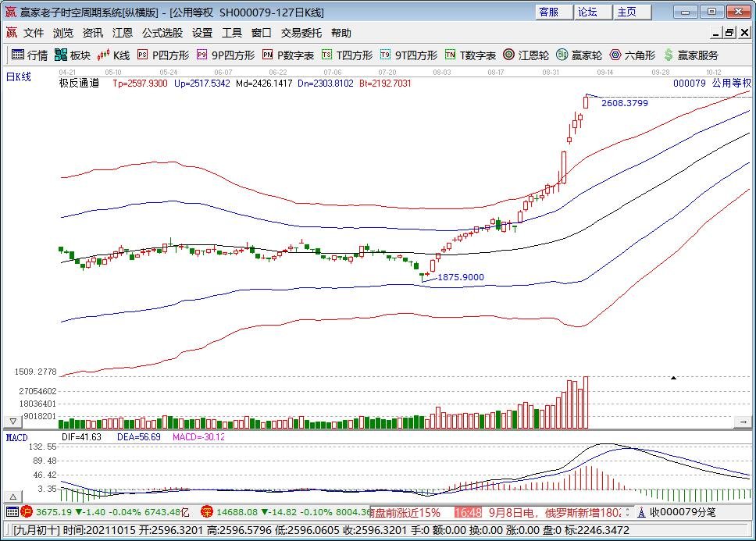Viewport: 756px width, 541px height.
Task: Click the down triangle button beside the volume scale
Action: (13, 422)
